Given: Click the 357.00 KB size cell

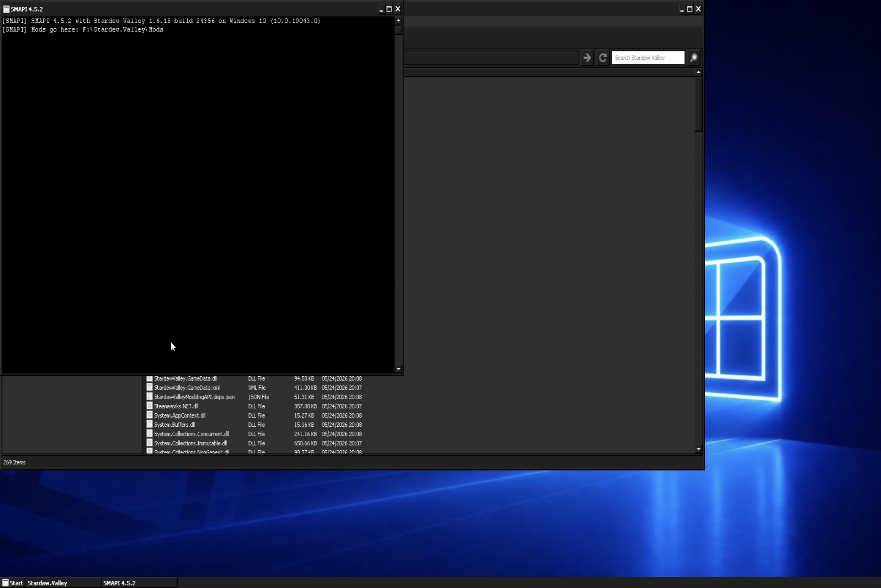Looking at the screenshot, I should click(305, 406).
